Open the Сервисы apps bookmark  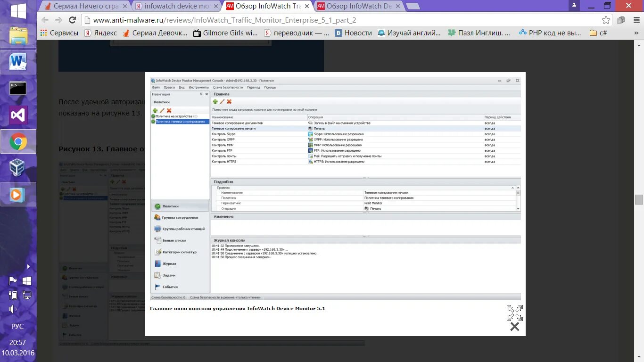[x=59, y=33]
